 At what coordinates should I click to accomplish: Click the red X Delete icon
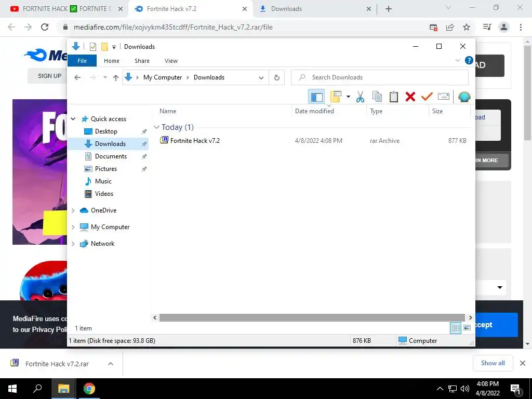coord(410,97)
